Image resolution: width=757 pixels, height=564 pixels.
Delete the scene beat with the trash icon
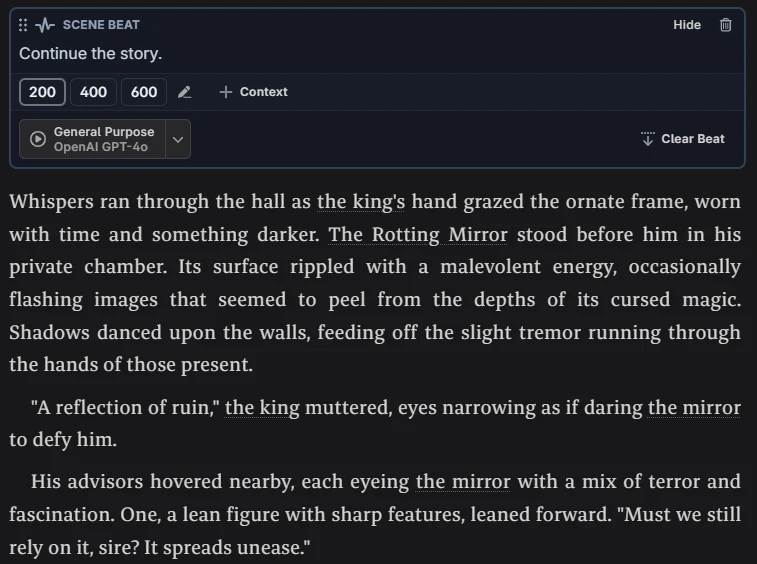coord(726,25)
